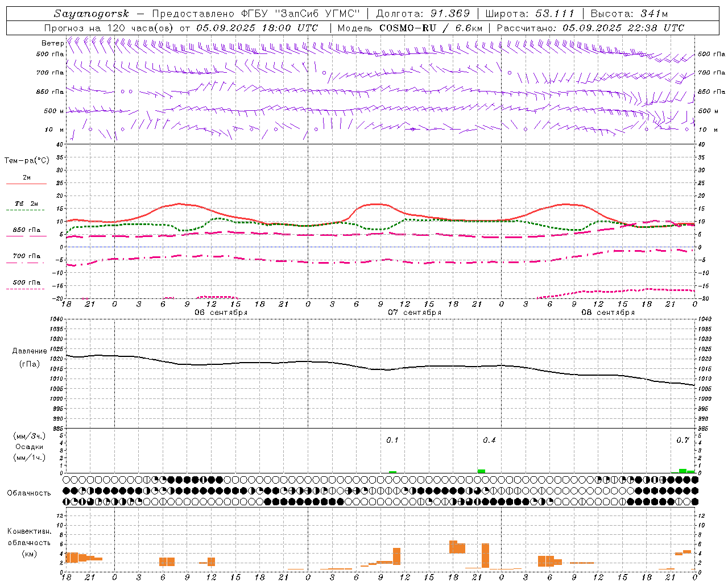This screenshot has width=728, height=582.
Task: Click the latitude value "Широта: 53.111"
Action: 530,14
